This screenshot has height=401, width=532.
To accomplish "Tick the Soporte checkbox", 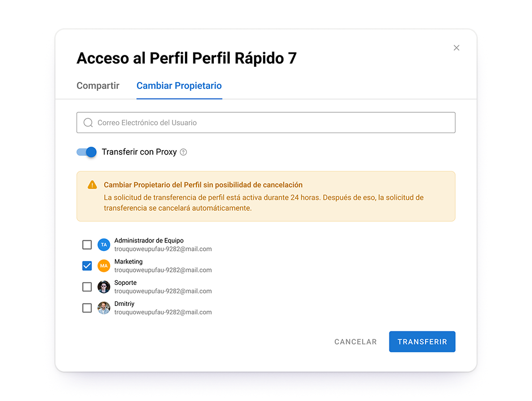I will tap(87, 287).
